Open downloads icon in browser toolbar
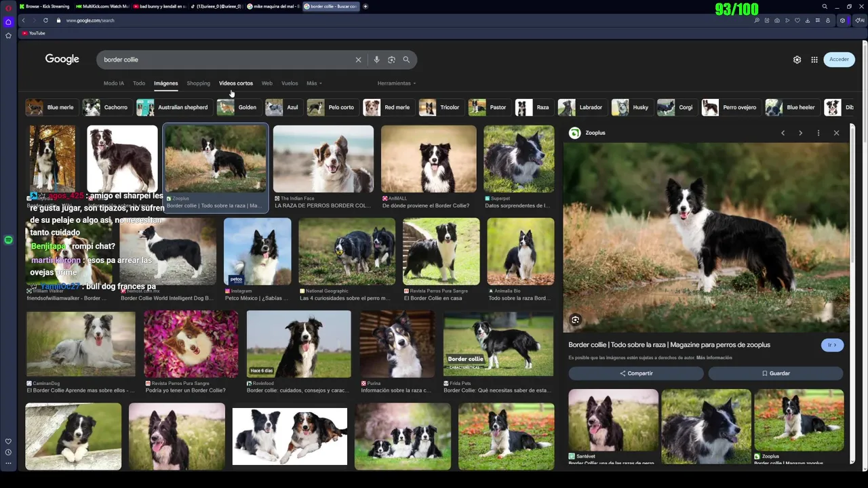868x488 pixels. pos(807,20)
